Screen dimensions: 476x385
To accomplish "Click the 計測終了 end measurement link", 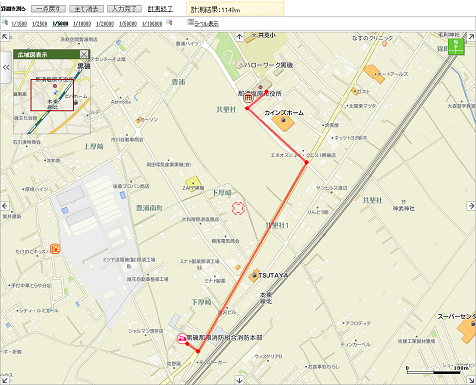I will [160, 9].
